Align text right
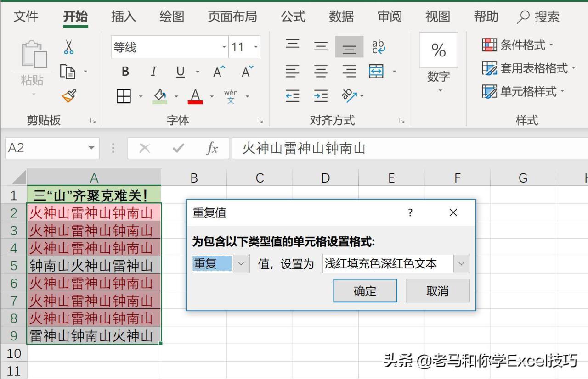 point(349,72)
